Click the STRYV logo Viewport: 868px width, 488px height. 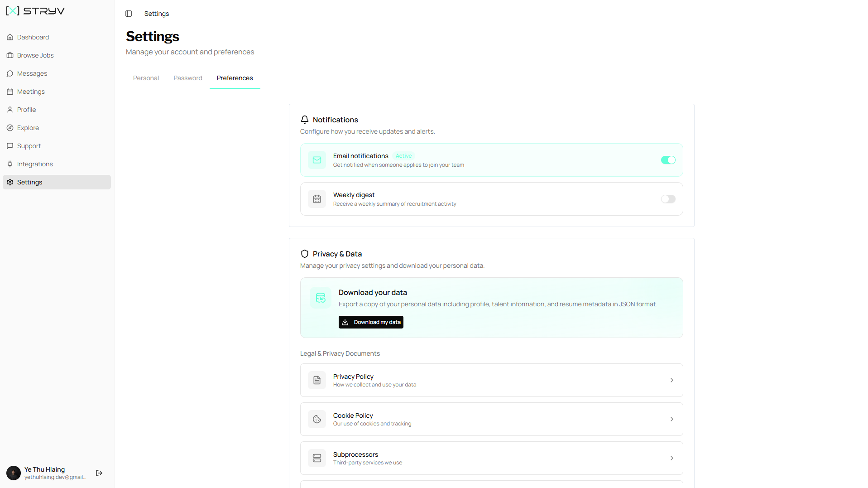coord(35,11)
